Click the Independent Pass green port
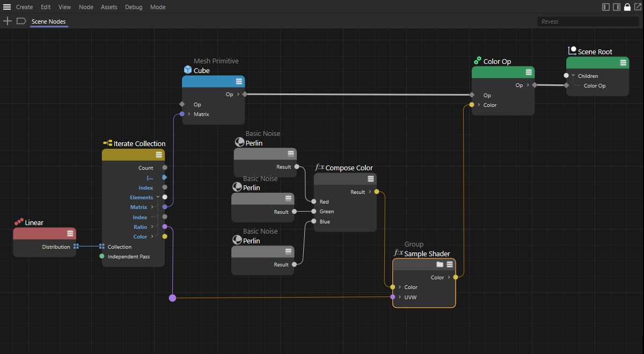 [102, 256]
